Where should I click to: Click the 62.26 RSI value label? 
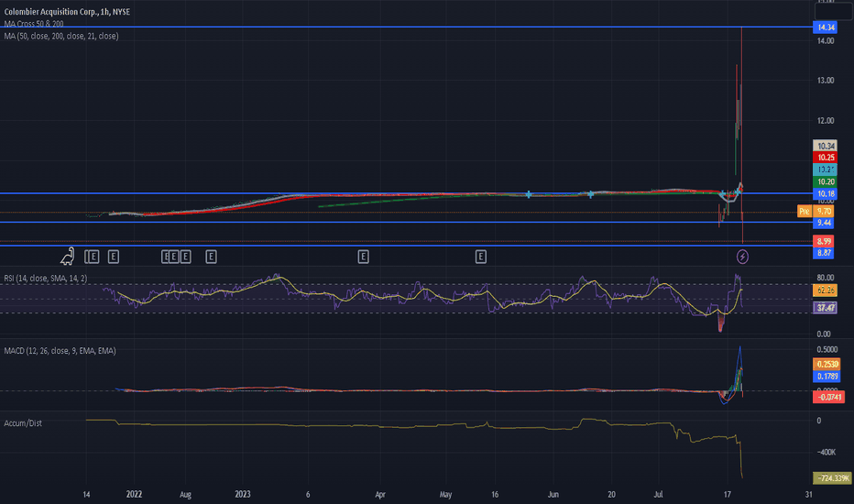(826, 290)
